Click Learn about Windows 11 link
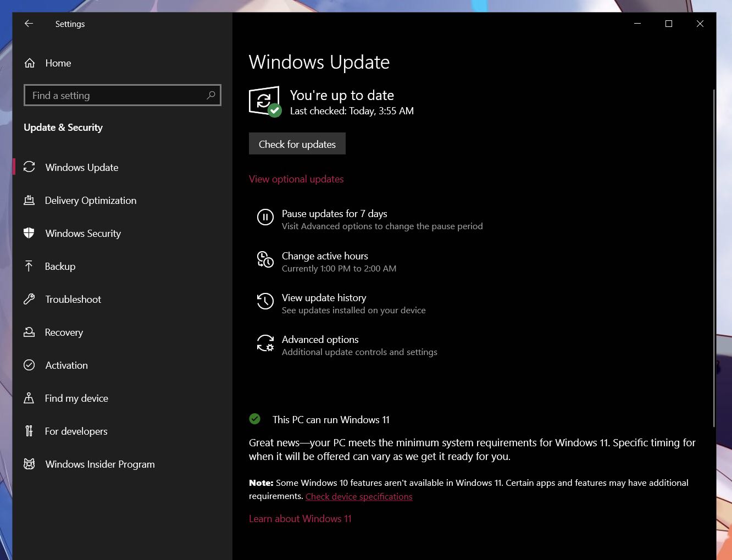 click(x=300, y=519)
